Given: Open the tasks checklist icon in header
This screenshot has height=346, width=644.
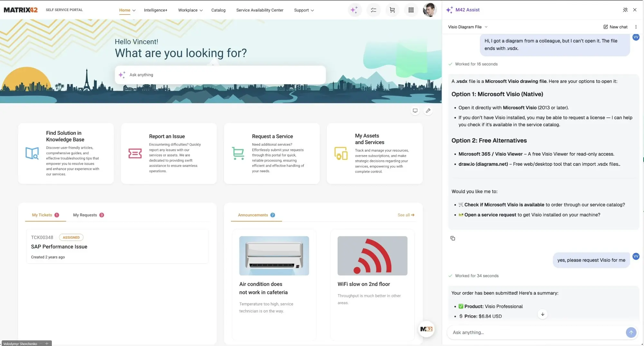Looking at the screenshot, I should click(374, 10).
